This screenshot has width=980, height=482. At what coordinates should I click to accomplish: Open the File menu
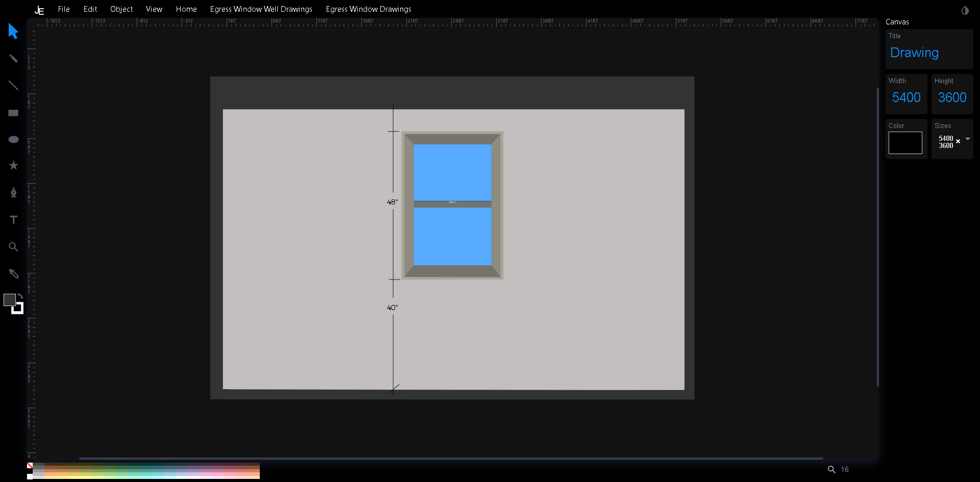[x=64, y=9]
